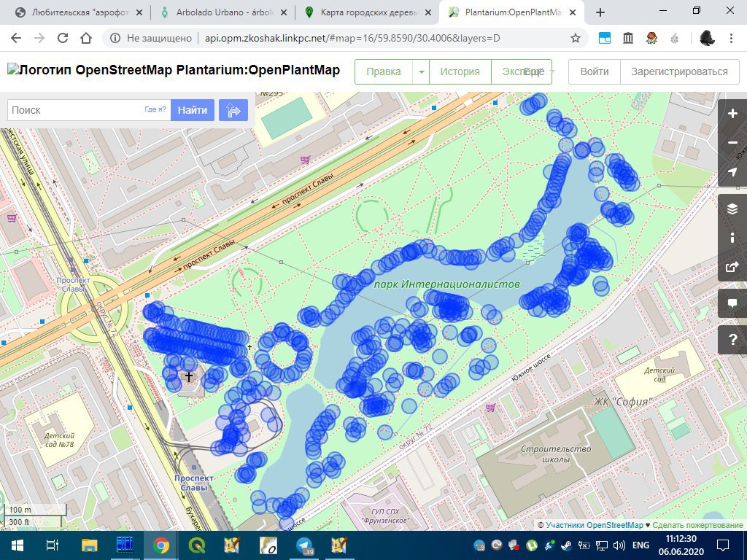Open the map key info panel
The height and width of the screenshot is (560, 747).
[x=732, y=238]
